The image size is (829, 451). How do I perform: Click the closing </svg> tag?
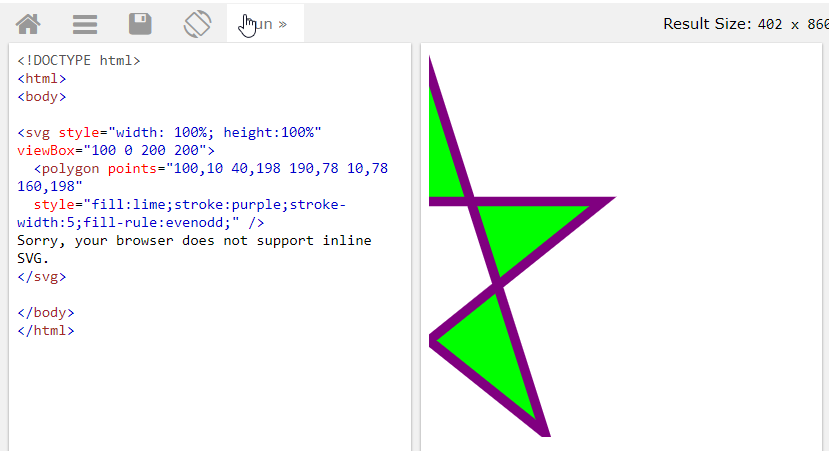42,277
